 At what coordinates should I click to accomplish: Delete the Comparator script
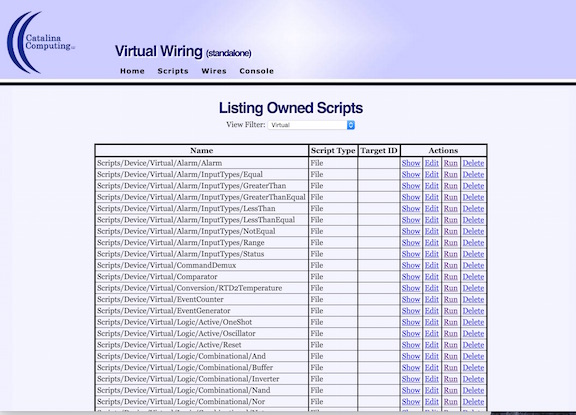[x=473, y=277]
